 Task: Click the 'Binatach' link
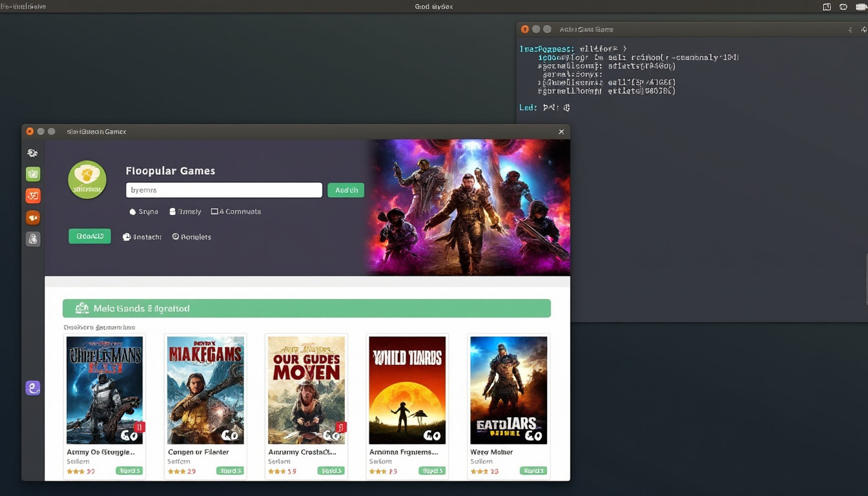pos(147,237)
